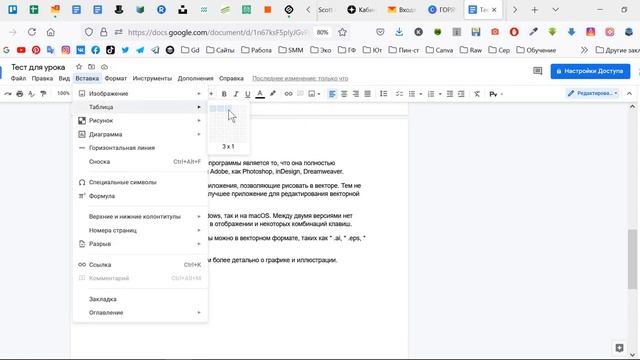Expand the Диаграмма submenu
The height and width of the screenshot is (360, 640).
[x=140, y=134]
